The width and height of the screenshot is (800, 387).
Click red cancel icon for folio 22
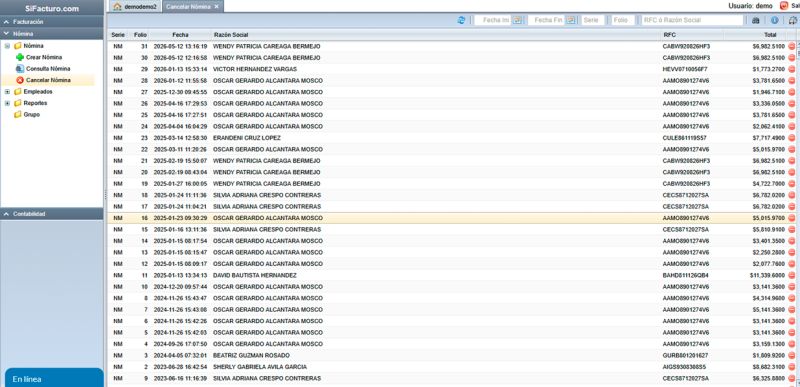[x=791, y=149]
